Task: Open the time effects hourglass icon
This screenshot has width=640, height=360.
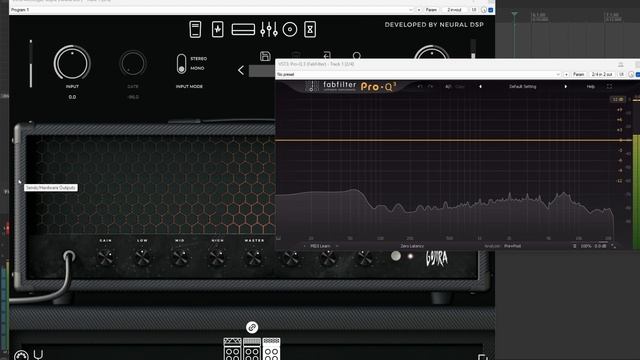Action: [310, 29]
